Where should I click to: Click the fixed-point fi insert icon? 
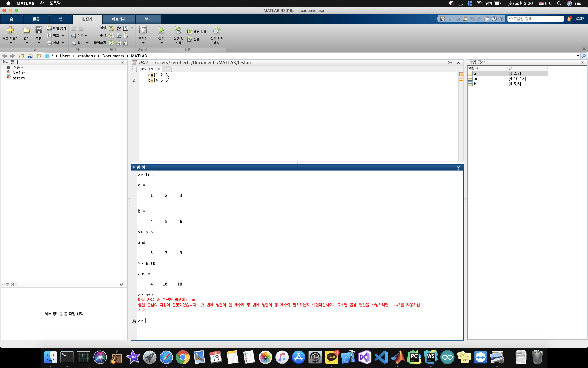pyautogui.click(x=126, y=28)
